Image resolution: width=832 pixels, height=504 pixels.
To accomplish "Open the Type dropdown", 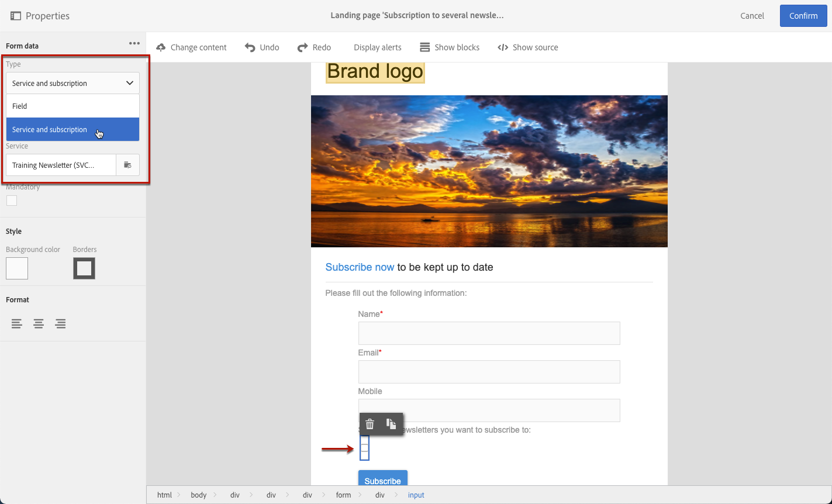I will click(73, 83).
